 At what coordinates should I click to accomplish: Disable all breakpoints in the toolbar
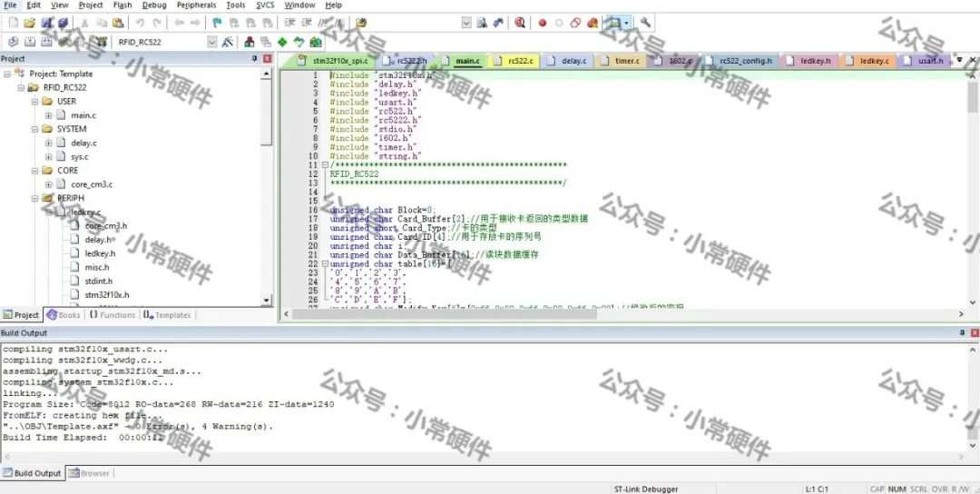pos(575,23)
